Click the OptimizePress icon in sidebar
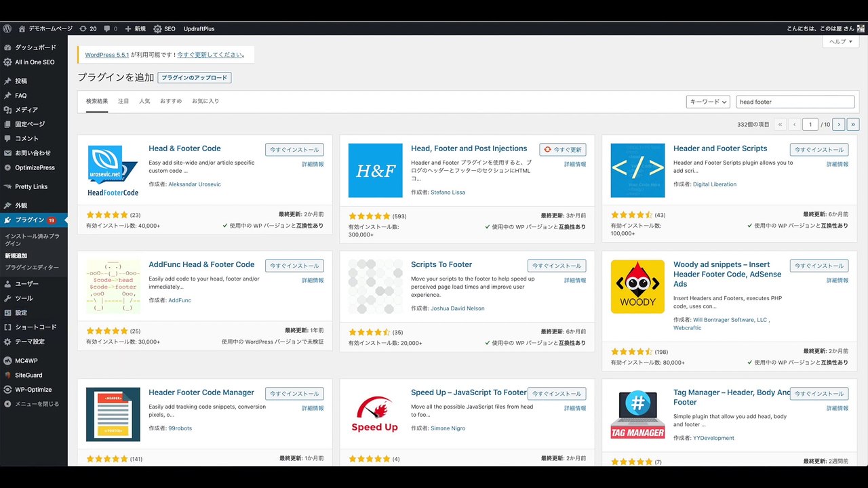868x488 pixels. click(7, 167)
